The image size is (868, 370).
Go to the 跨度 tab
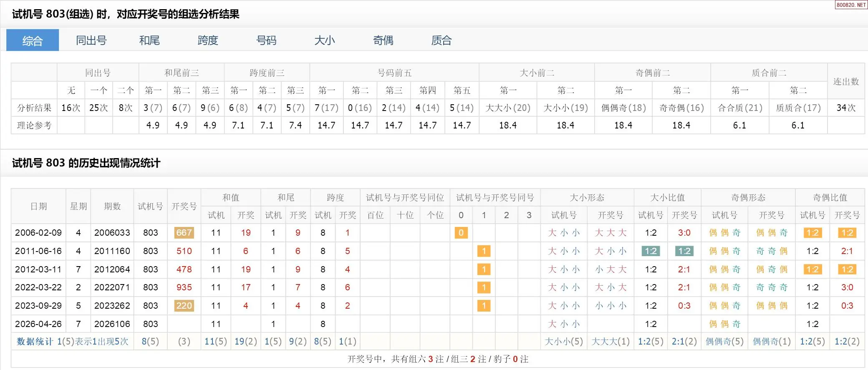click(x=208, y=40)
